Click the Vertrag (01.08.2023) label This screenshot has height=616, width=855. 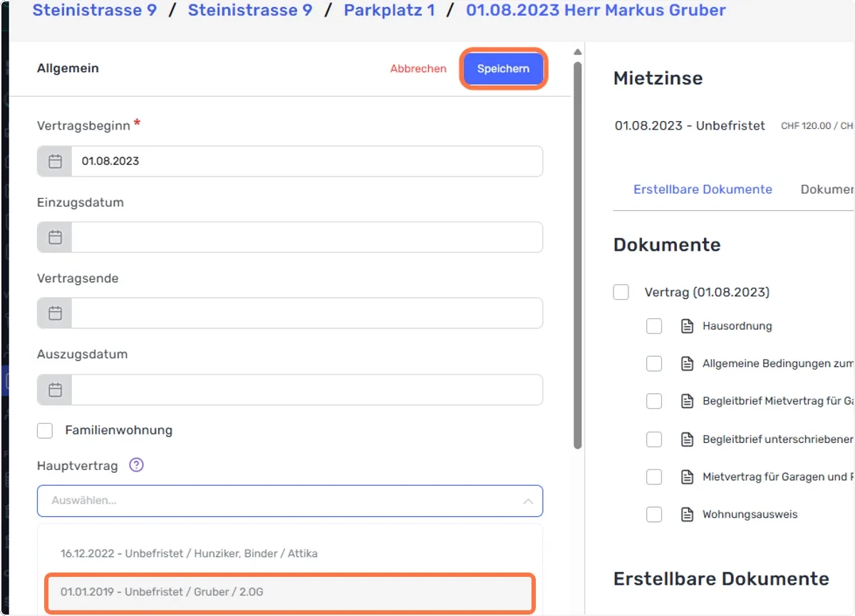point(707,292)
